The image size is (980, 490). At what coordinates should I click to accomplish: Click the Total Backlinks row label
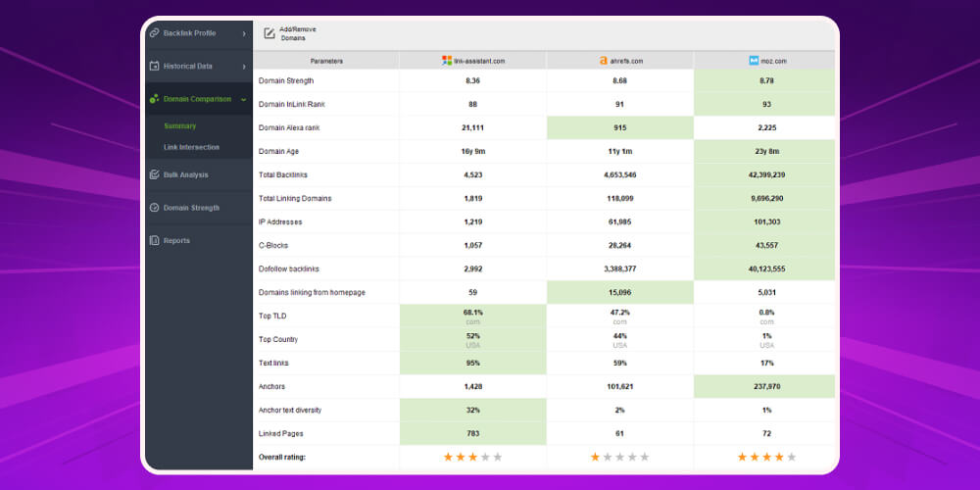pyautogui.click(x=283, y=175)
